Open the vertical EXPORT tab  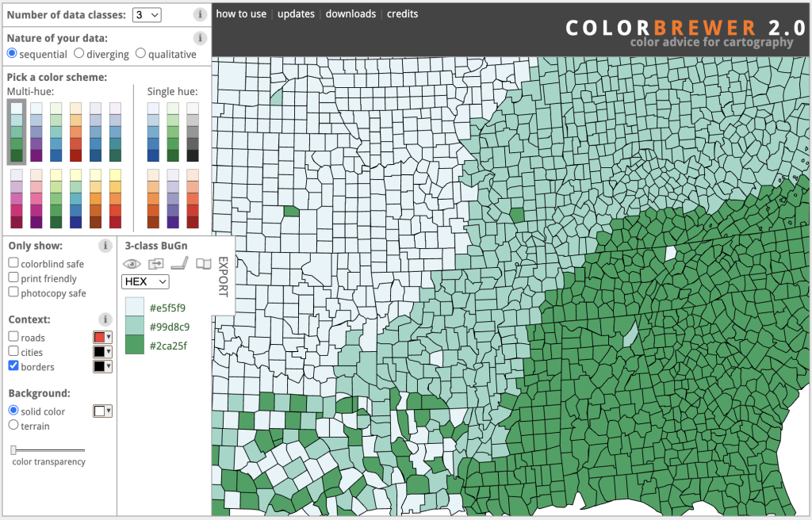pyautogui.click(x=223, y=276)
